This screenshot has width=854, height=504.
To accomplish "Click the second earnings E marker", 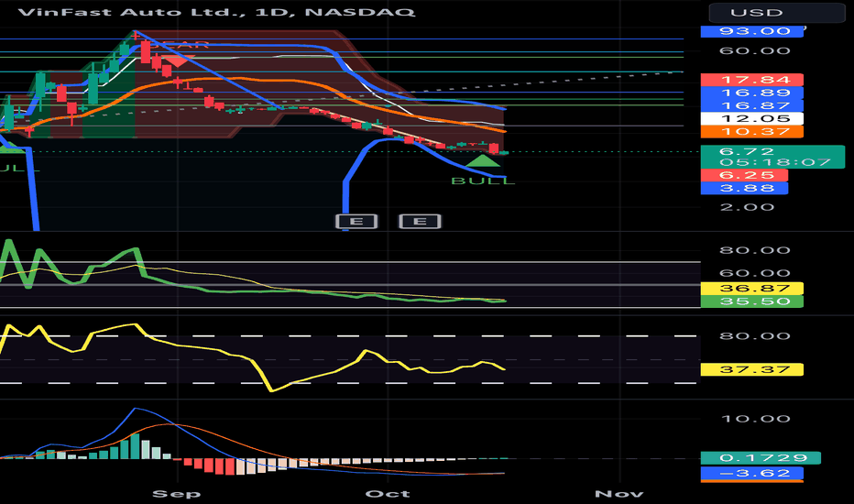I will coord(420,221).
